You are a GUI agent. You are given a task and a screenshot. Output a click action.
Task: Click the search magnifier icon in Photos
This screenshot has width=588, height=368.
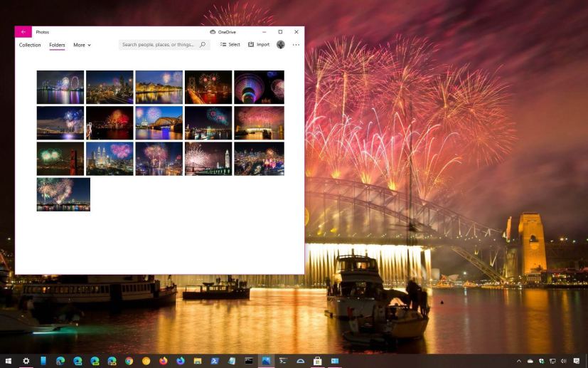203,45
